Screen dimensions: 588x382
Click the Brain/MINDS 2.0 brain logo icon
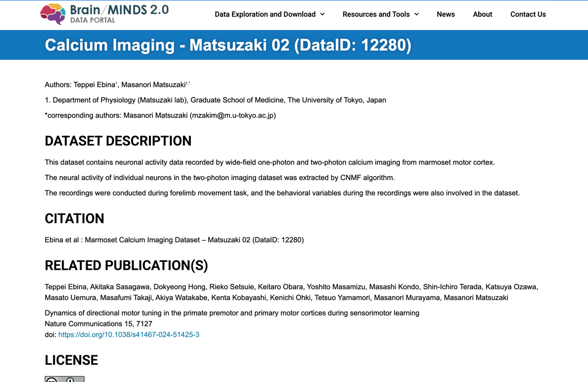53,14
